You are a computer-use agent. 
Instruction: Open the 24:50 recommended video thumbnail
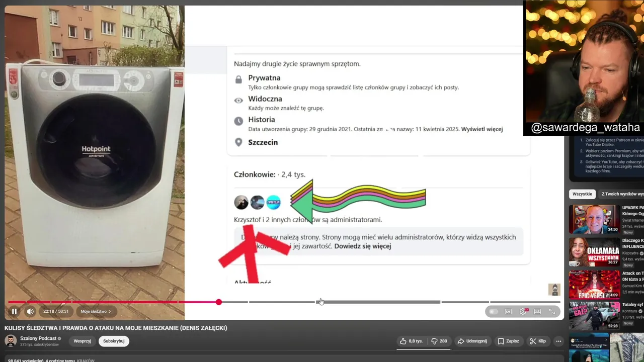tap(594, 219)
